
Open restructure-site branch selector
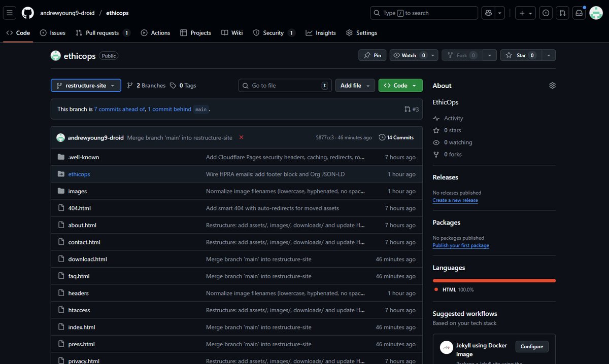point(86,86)
